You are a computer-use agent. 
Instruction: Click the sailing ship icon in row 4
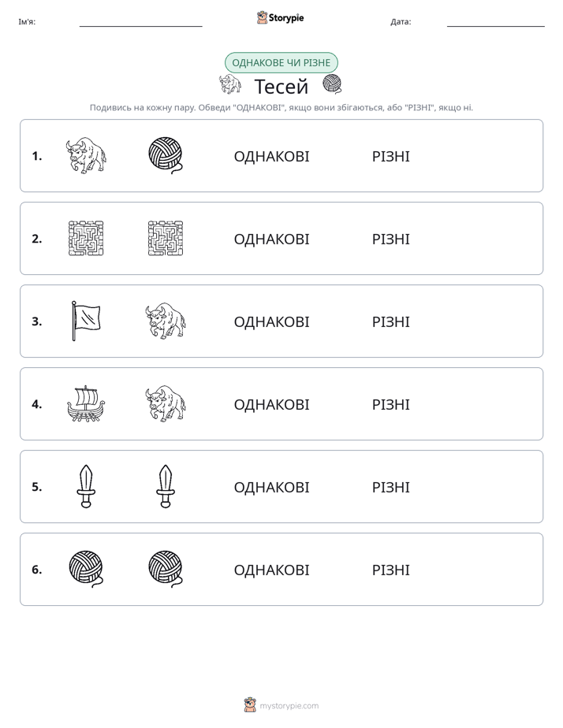(86, 403)
